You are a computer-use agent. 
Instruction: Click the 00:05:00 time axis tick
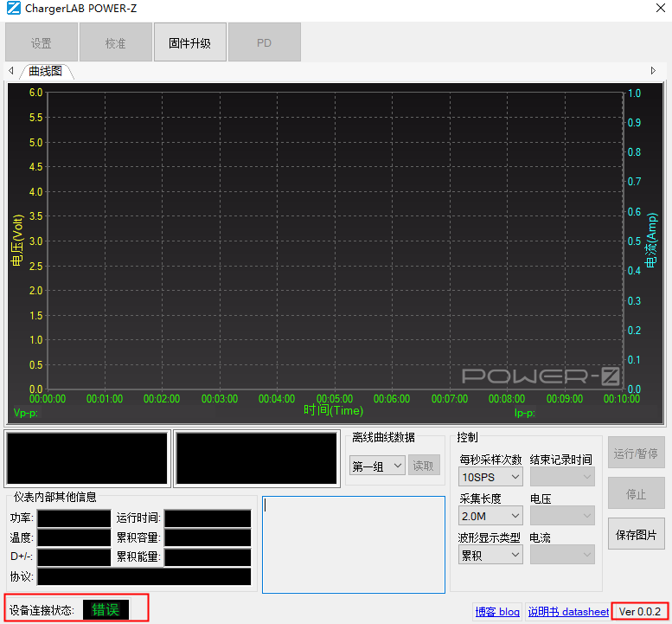point(335,398)
